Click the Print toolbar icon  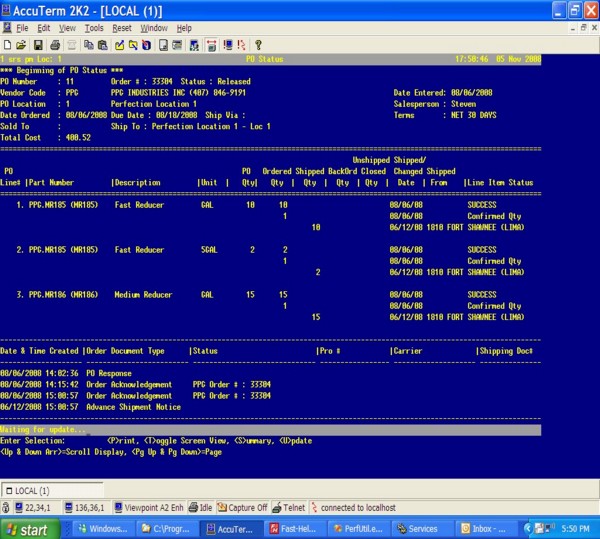(55, 45)
